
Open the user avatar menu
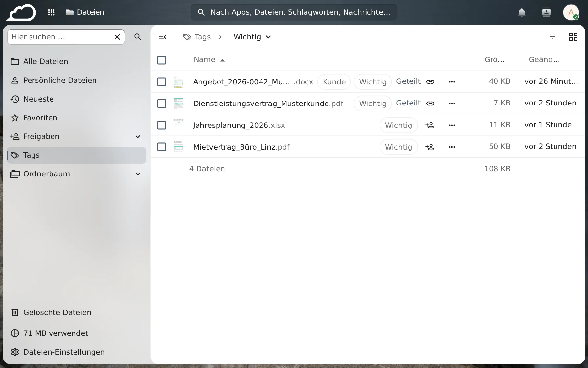[x=571, y=12]
